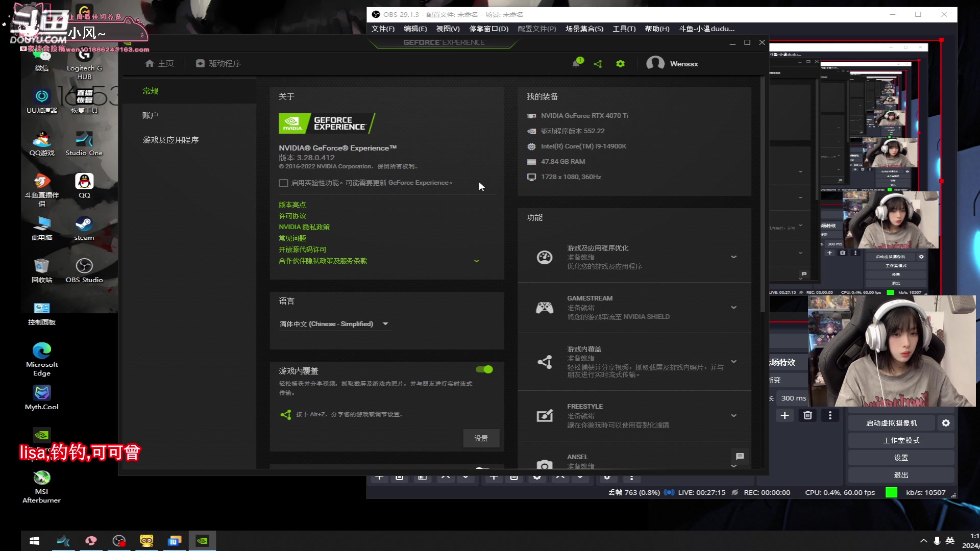The image size is (980, 551).
Task: Open 回收站 recycle bin icon
Action: click(42, 270)
